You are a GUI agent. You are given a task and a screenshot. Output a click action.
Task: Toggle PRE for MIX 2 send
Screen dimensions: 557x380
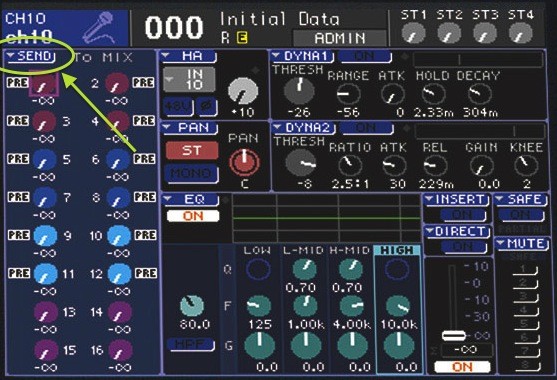point(144,83)
